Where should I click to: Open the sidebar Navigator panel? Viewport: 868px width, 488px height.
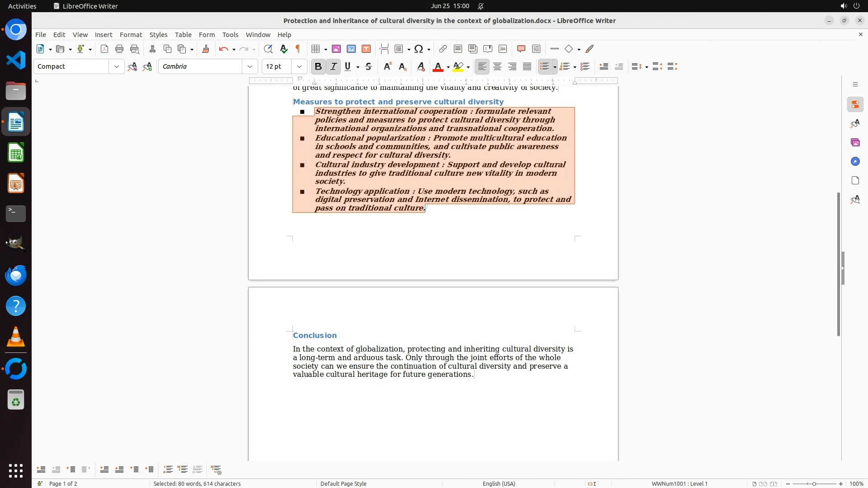[x=855, y=161]
